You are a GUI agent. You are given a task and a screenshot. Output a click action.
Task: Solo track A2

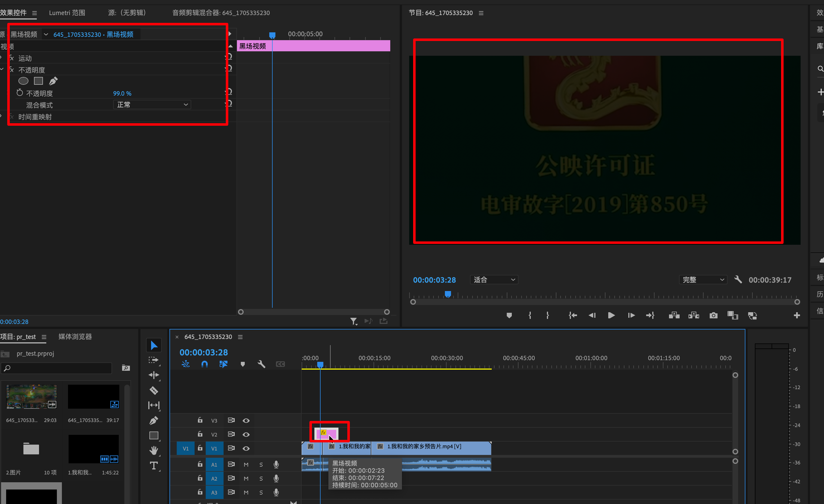coord(261,479)
